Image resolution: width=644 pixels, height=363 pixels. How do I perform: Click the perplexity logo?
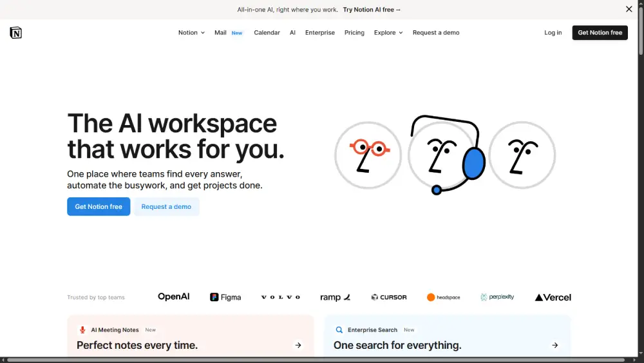click(x=497, y=297)
